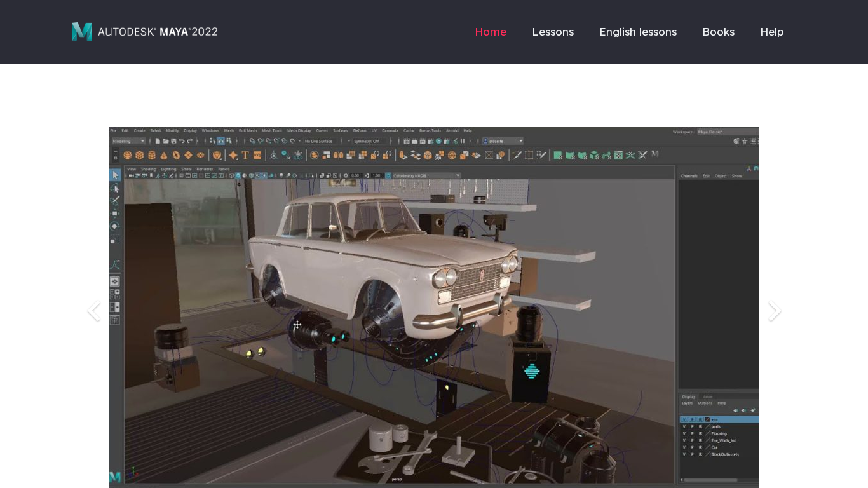868x488 pixels.
Task: Toggle visibility V of the Car layer
Action: 684,447
